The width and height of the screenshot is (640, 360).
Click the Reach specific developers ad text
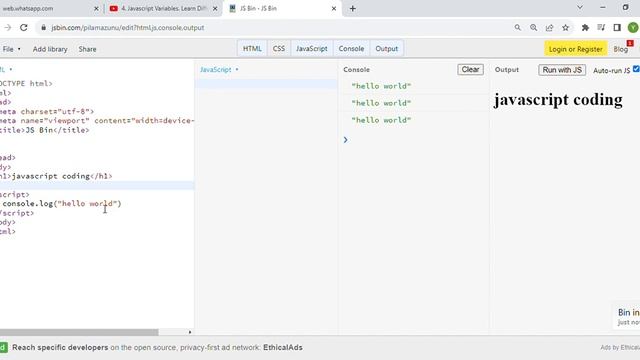pyautogui.click(x=60, y=348)
